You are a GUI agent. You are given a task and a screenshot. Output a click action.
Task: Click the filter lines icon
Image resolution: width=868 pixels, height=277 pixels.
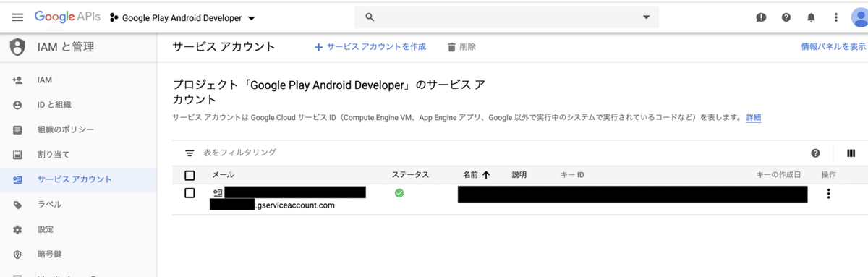point(190,153)
